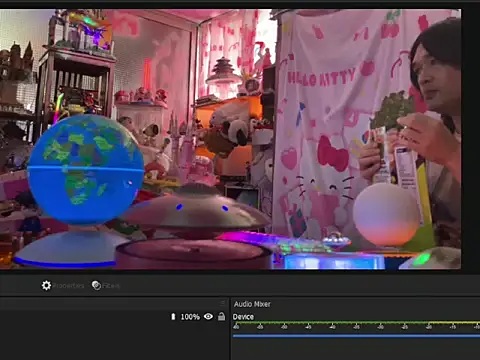Viewport: 480px width, 360px height.
Task: Click the 100% battery level text
Action: 190,317
